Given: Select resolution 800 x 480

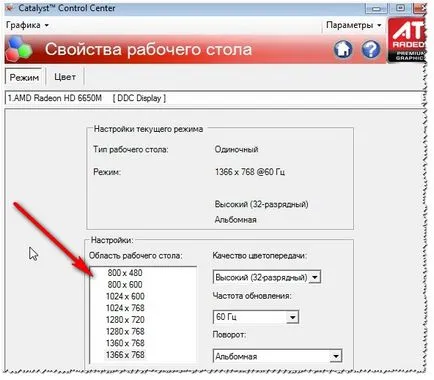Looking at the screenshot, I should [125, 273].
